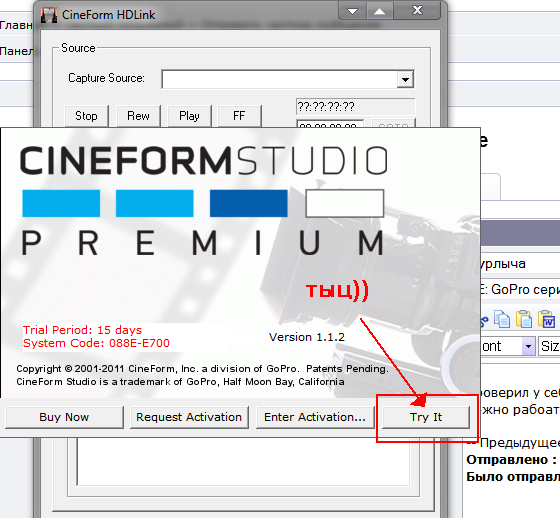
Task: Choose Enter Activation... button
Action: pos(315,417)
